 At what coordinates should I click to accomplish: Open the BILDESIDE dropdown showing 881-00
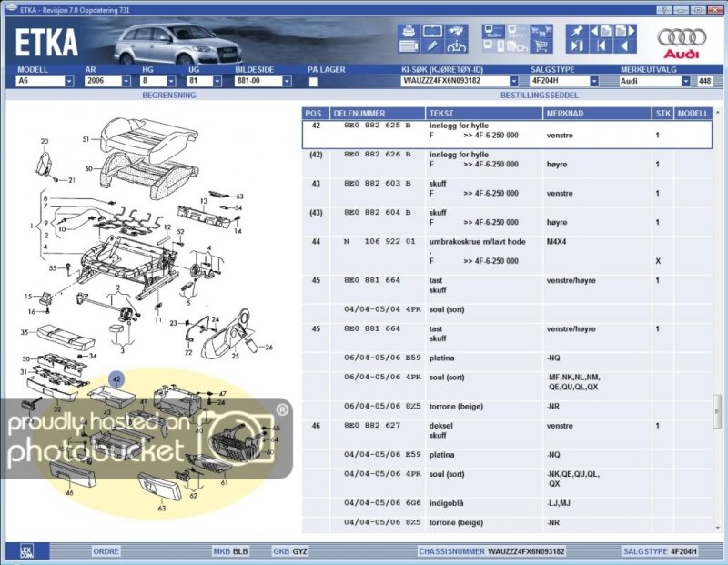coord(286,81)
